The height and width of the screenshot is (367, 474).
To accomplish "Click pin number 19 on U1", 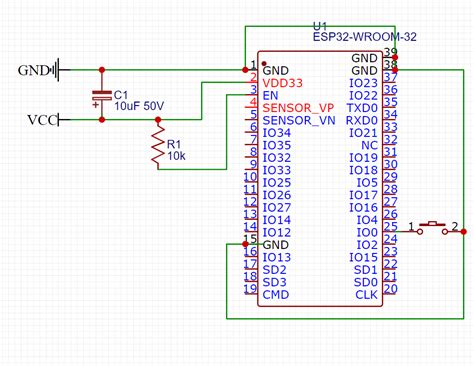I will [250, 289].
